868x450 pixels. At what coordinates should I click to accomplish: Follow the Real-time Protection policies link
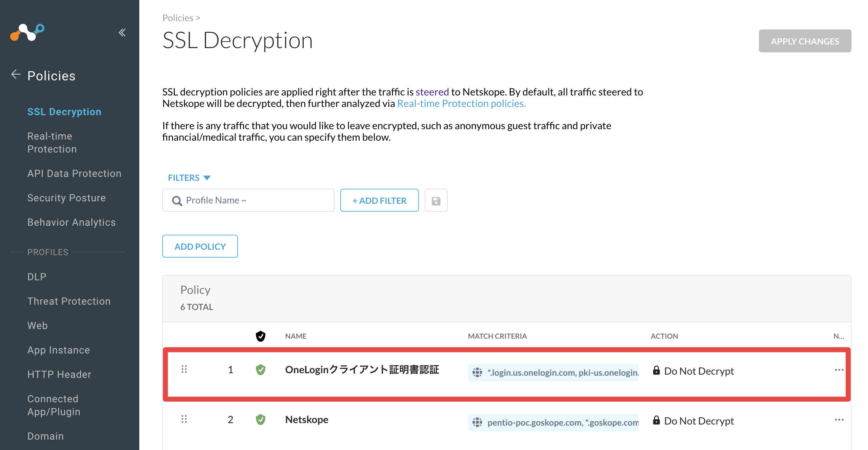pyautogui.click(x=461, y=103)
